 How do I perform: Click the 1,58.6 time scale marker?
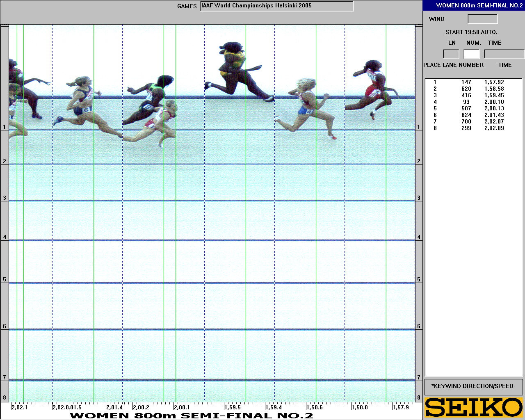point(315,407)
